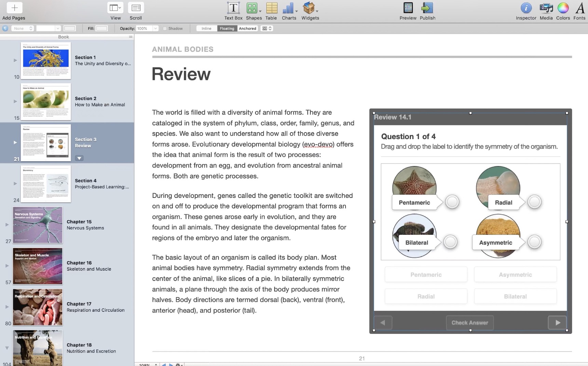Open the Fonts panel

point(580,8)
